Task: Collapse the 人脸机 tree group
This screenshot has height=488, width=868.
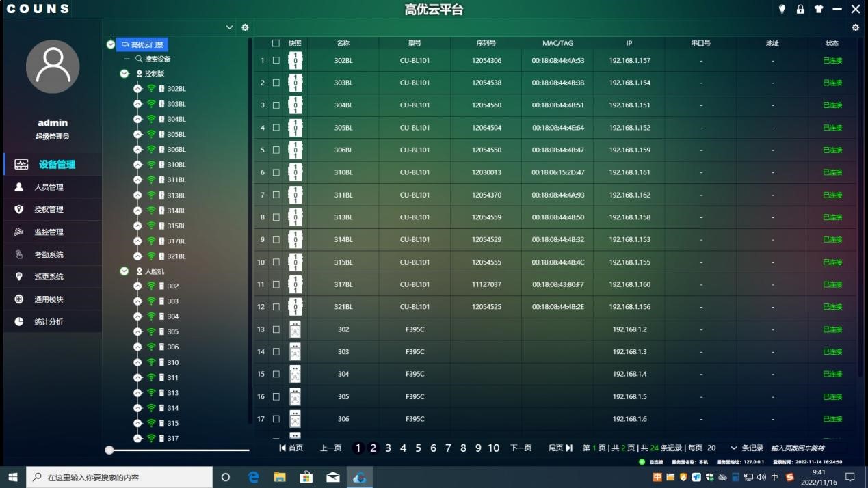Action: [124, 271]
